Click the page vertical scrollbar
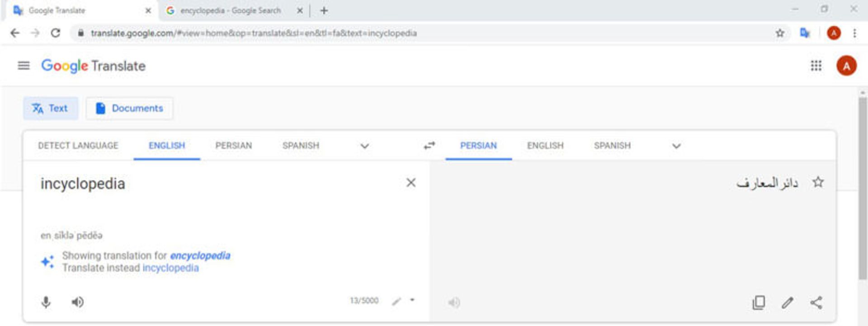This screenshot has width=868, height=326. 863,188
